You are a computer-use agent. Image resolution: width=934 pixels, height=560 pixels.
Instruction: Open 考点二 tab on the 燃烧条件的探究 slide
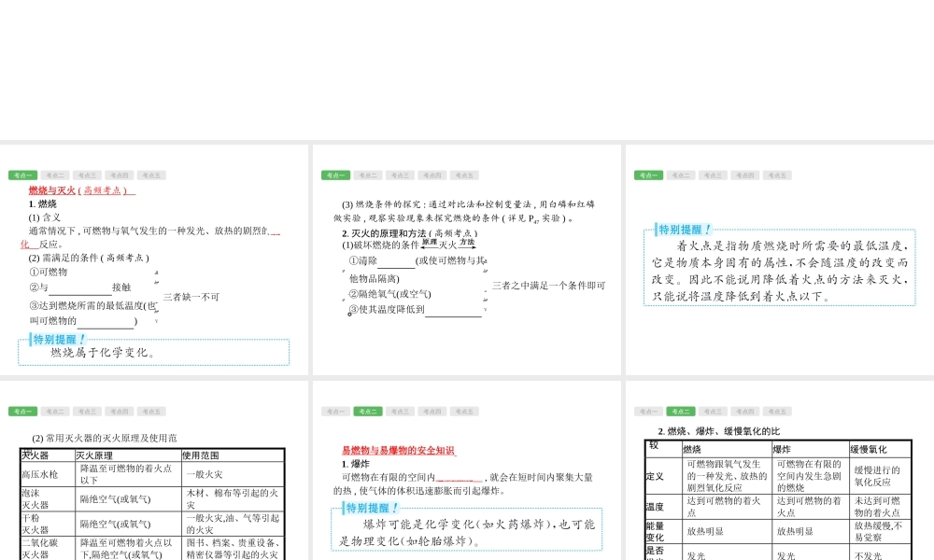(x=367, y=175)
